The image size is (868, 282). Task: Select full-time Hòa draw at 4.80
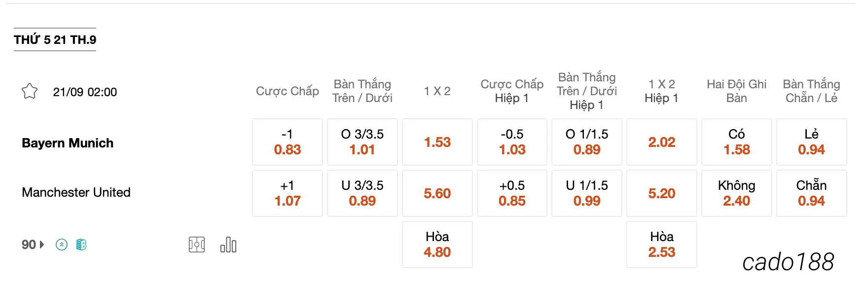[x=437, y=245]
